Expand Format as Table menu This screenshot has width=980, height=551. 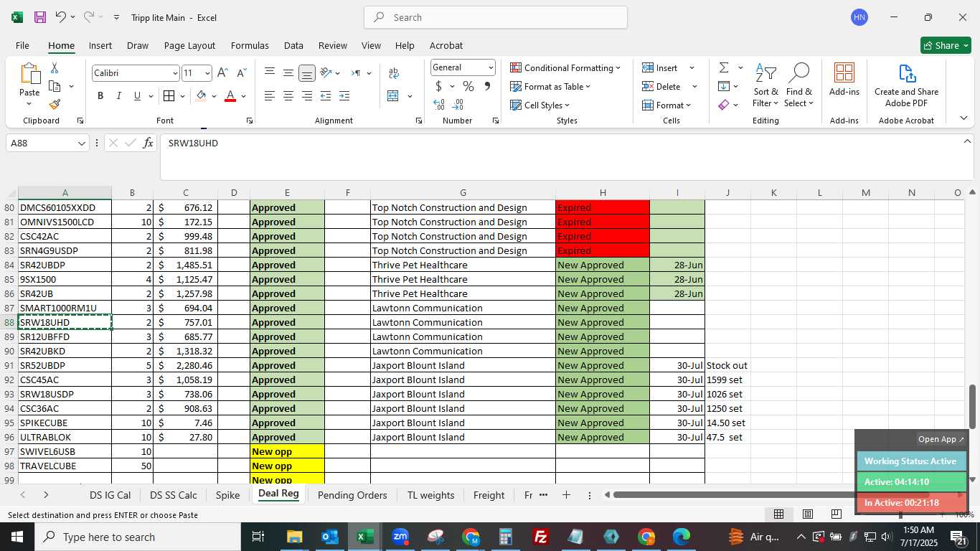550,87
